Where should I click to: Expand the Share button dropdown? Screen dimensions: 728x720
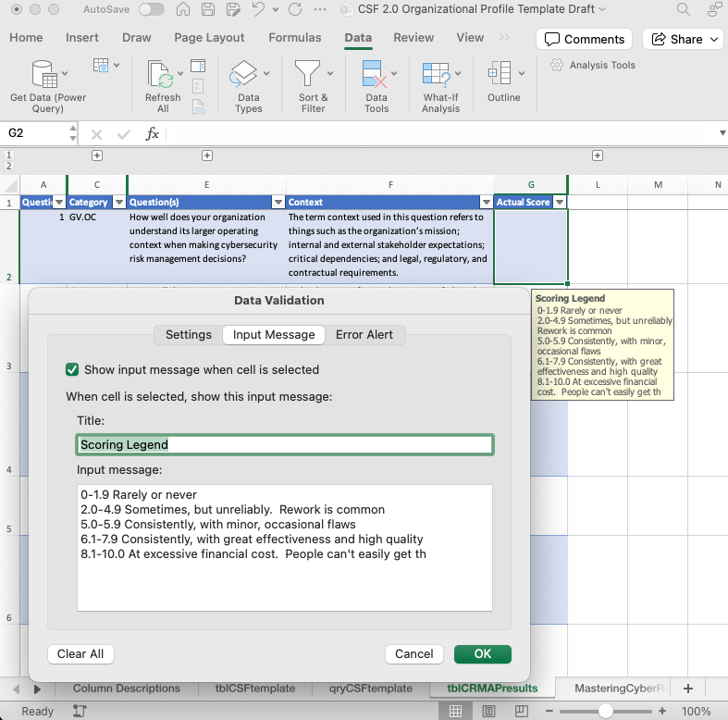[x=715, y=39]
